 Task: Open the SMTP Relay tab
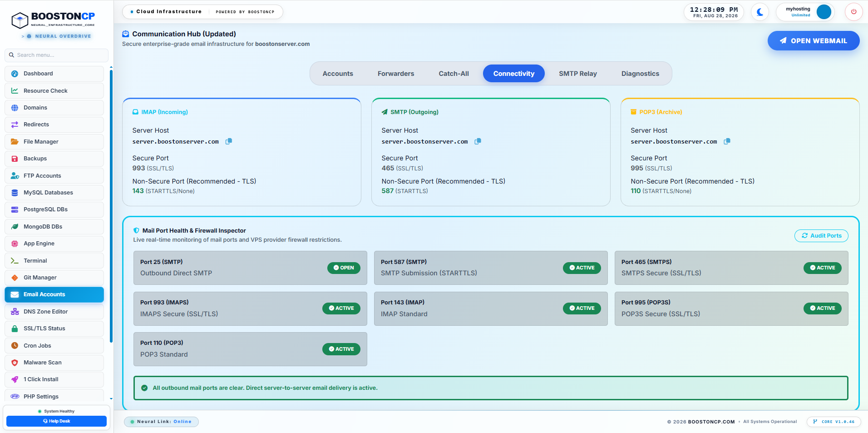coord(577,74)
